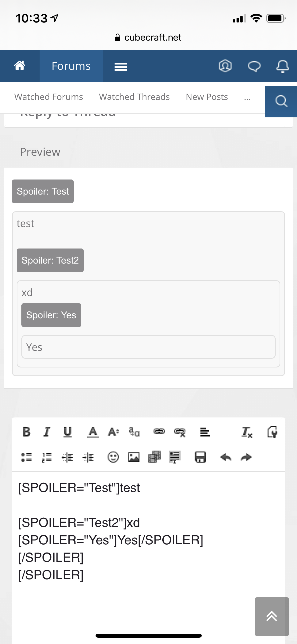Toggle underline formatting button
Screen dimensions: 297x644
[68, 432]
